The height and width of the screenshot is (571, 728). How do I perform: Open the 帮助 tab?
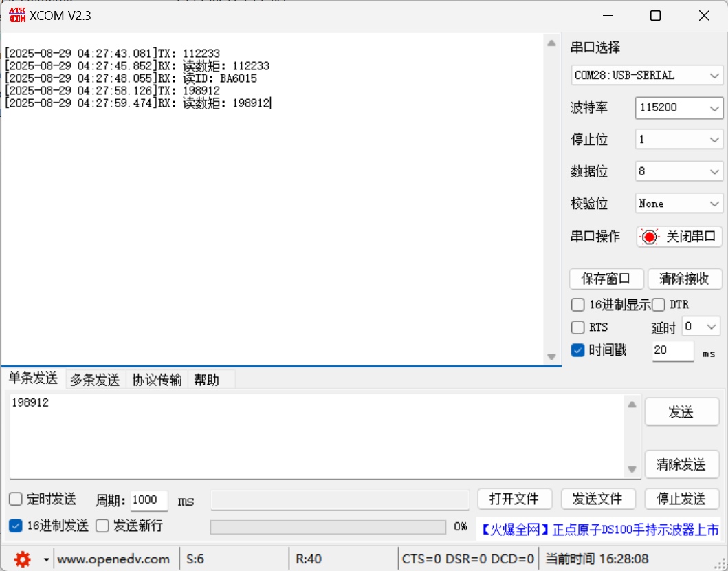coord(207,380)
